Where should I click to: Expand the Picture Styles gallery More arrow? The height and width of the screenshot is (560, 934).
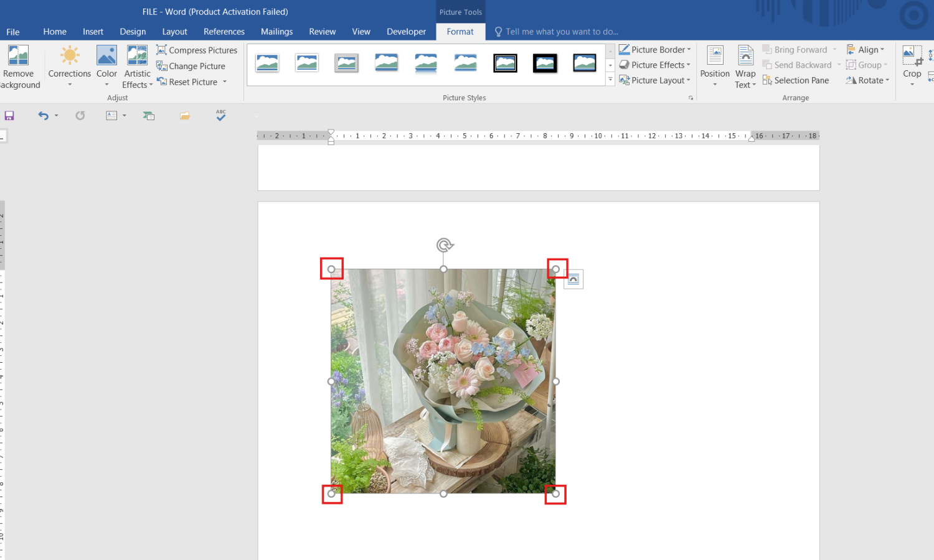coord(610,80)
